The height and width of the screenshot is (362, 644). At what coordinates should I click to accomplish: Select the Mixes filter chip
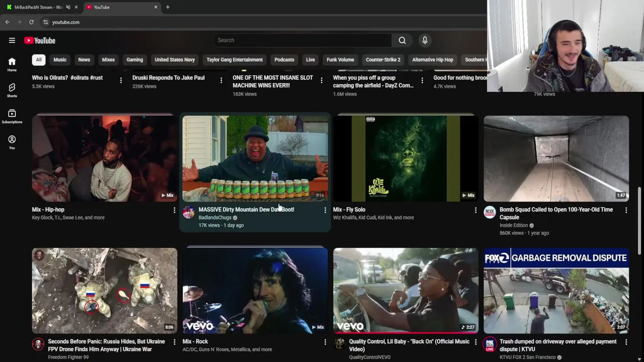point(108,60)
